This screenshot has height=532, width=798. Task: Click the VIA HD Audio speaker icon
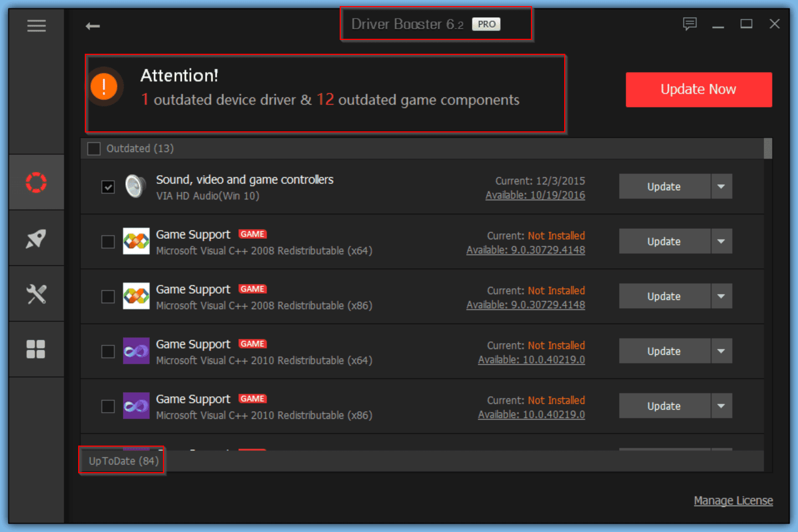135,186
